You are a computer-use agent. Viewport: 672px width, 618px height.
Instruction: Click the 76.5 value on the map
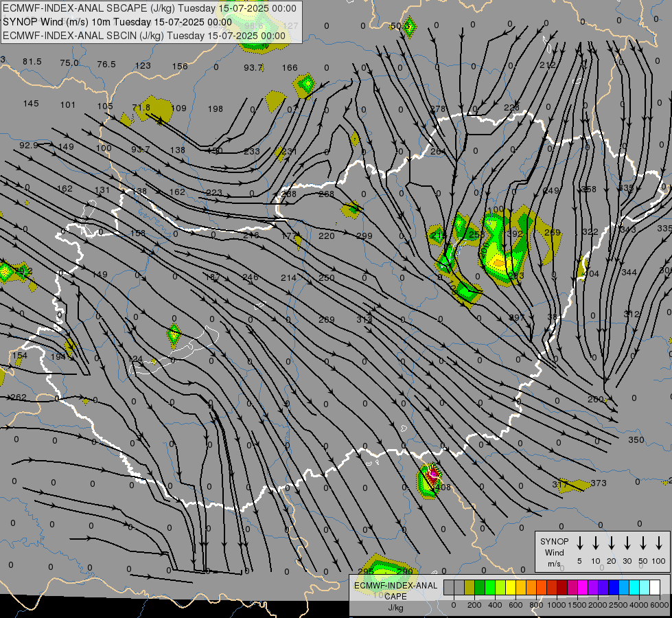click(106, 65)
